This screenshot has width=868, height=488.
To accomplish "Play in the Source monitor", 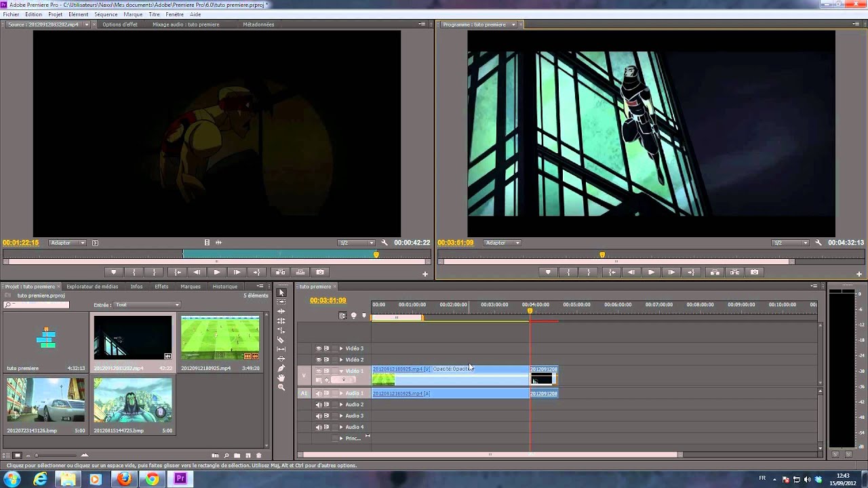I will 216,272.
